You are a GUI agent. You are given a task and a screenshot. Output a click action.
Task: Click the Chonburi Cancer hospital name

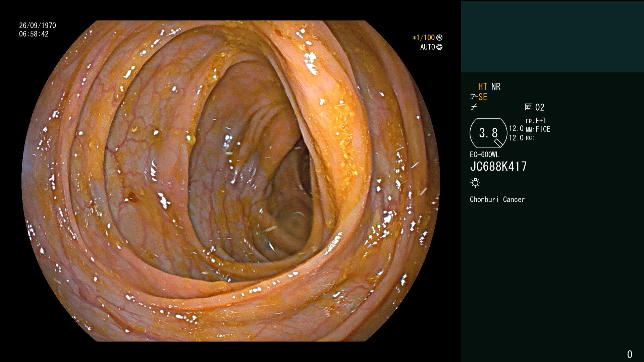[x=497, y=199]
